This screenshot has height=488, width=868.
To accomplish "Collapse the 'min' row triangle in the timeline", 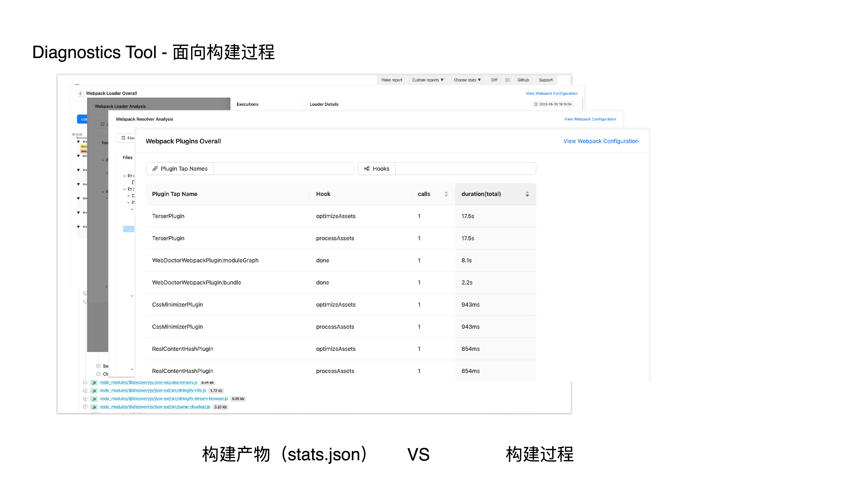I will [78, 156].
